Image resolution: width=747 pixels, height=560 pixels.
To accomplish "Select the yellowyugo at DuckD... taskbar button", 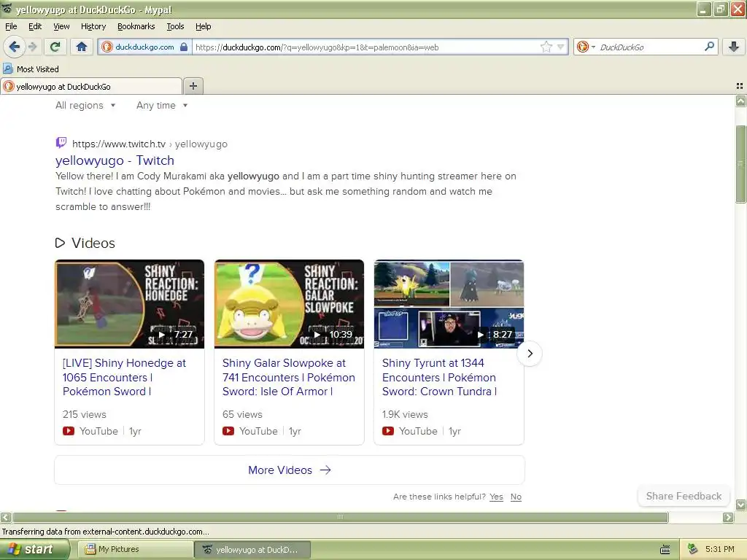I will point(252,550).
